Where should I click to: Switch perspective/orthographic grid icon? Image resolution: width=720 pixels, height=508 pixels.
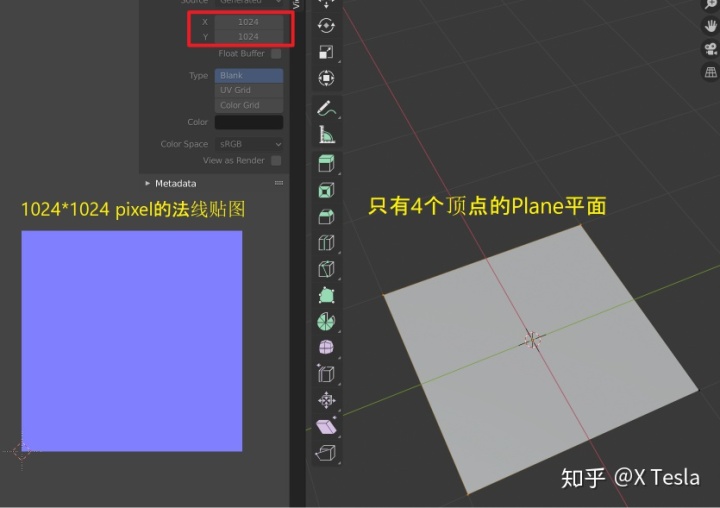click(711, 72)
